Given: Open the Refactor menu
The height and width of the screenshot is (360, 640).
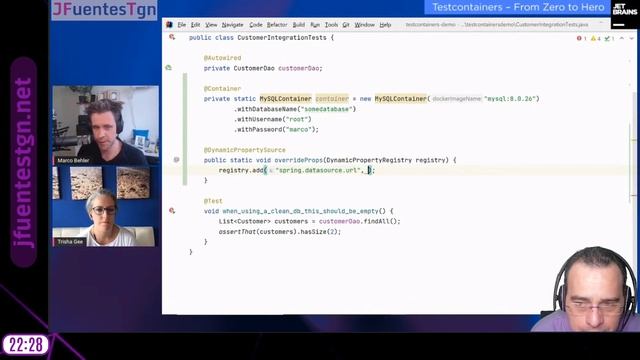Looking at the screenshot, I should [x=277, y=25].
